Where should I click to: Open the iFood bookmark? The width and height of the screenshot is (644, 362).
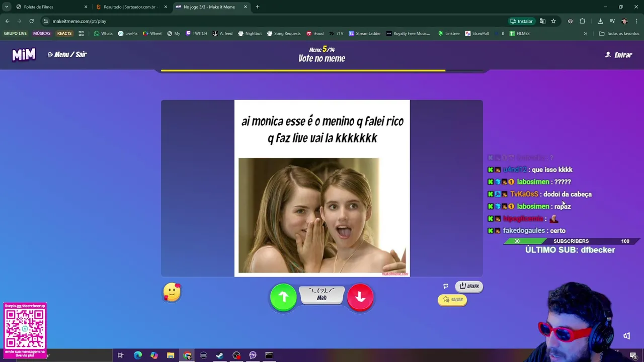(x=315, y=34)
